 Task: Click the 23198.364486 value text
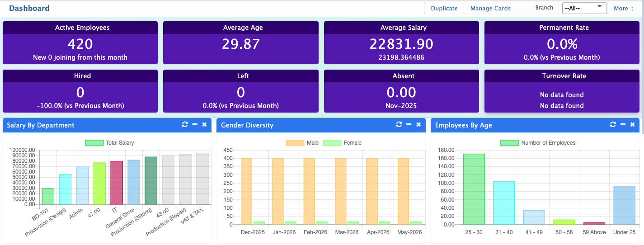click(x=401, y=57)
